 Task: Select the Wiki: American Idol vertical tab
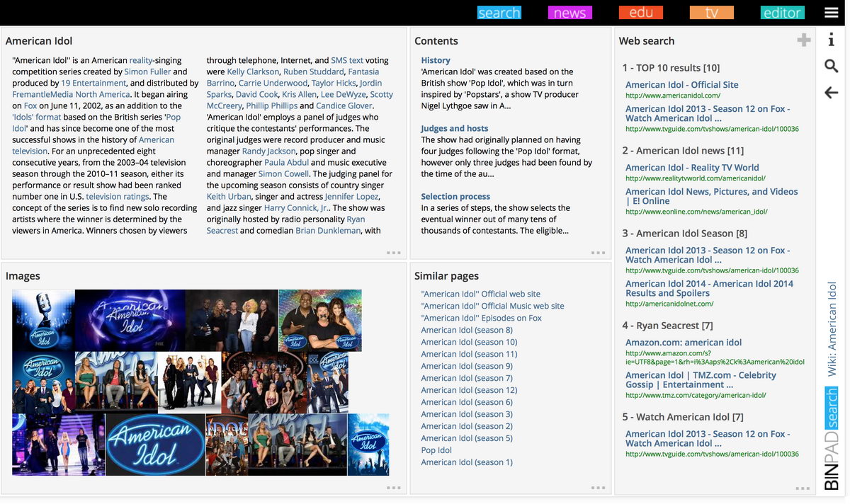coord(832,329)
